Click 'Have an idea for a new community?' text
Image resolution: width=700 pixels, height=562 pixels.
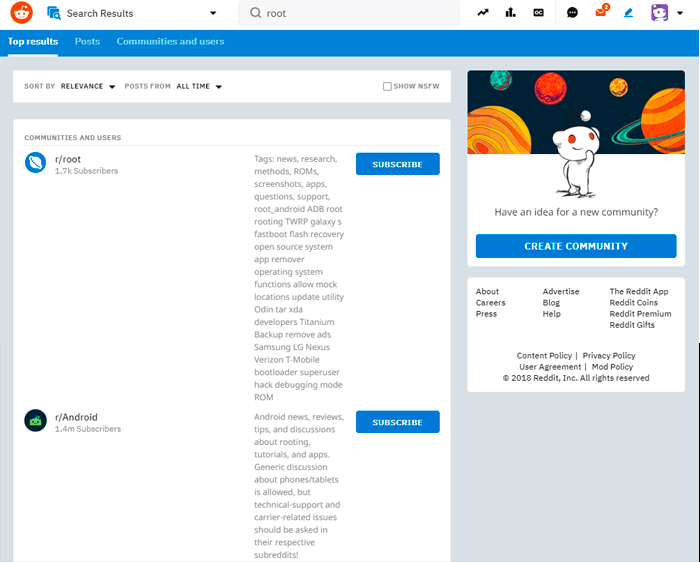pos(576,212)
